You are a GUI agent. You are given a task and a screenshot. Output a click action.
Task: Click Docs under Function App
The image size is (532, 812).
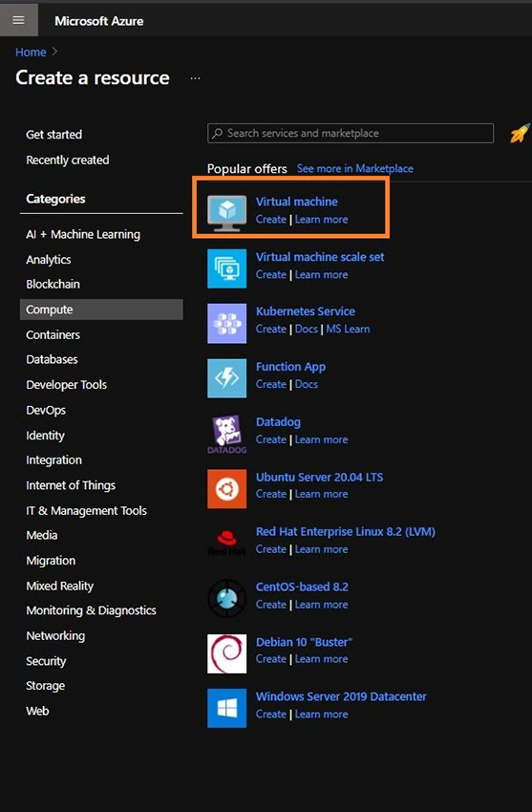click(307, 384)
